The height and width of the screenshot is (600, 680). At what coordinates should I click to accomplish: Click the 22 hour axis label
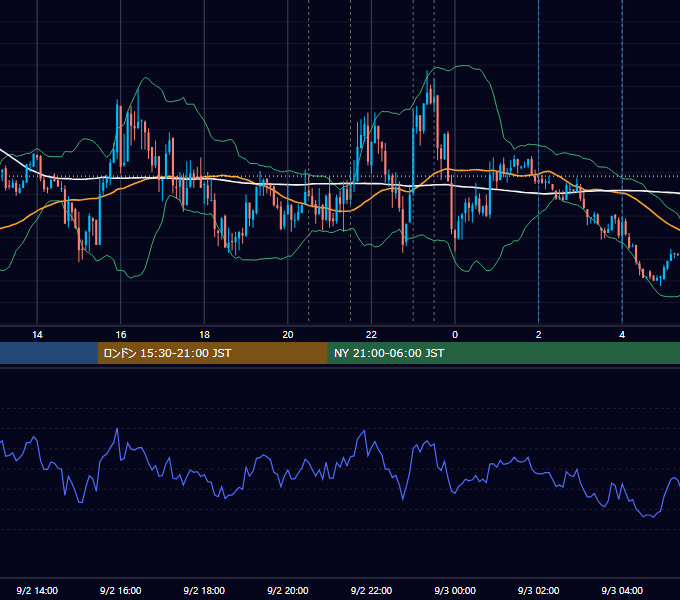click(371, 335)
